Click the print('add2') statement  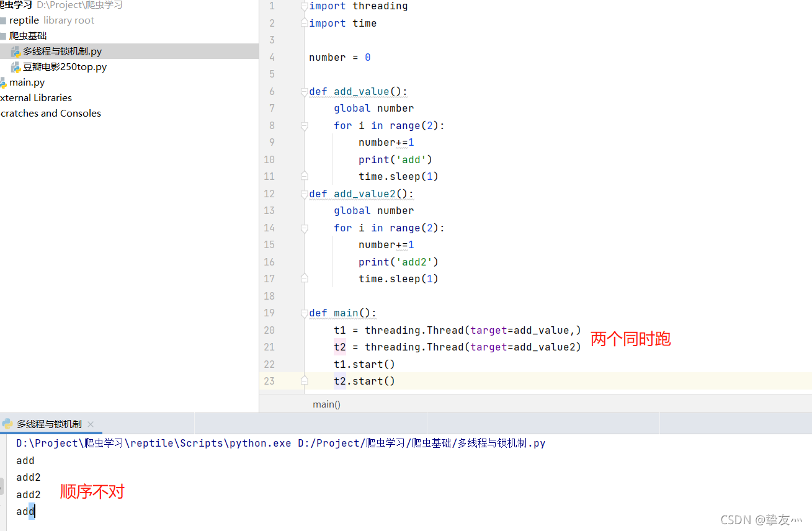tap(398, 262)
